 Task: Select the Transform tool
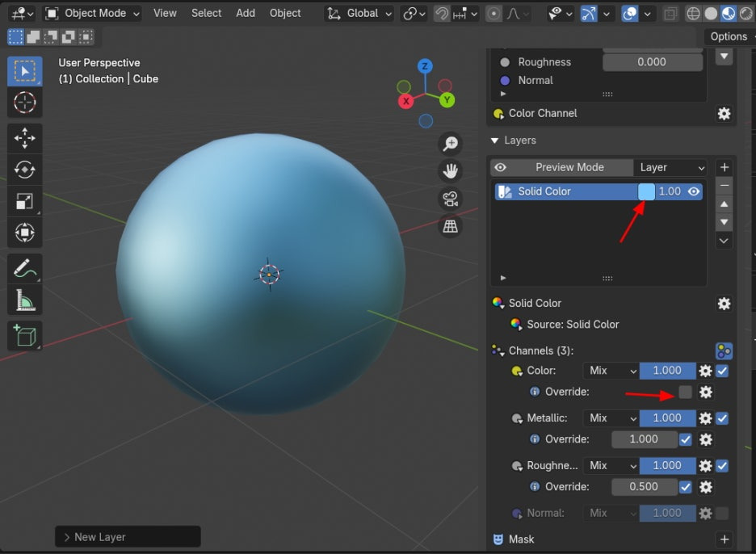click(x=24, y=233)
